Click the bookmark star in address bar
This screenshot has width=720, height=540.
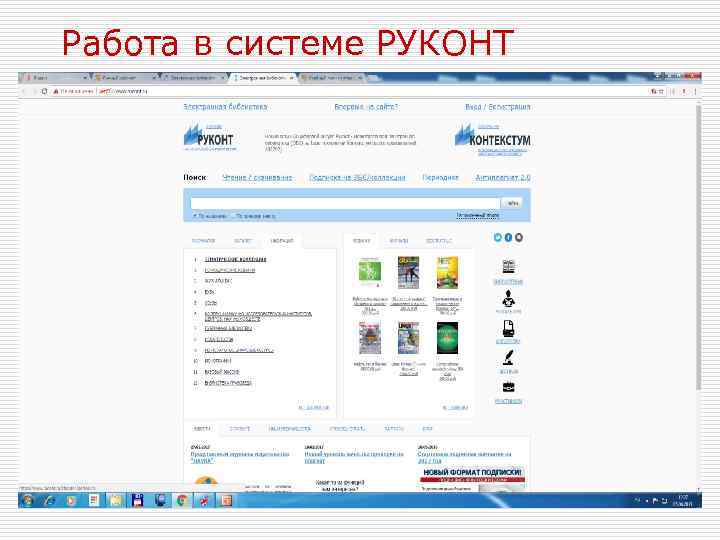click(661, 91)
